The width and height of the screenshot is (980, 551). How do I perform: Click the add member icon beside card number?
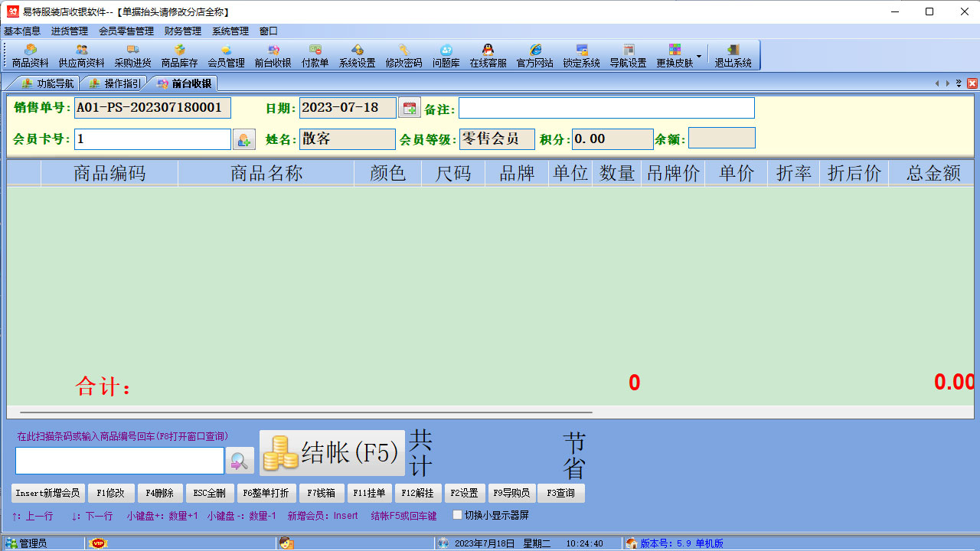(x=243, y=139)
